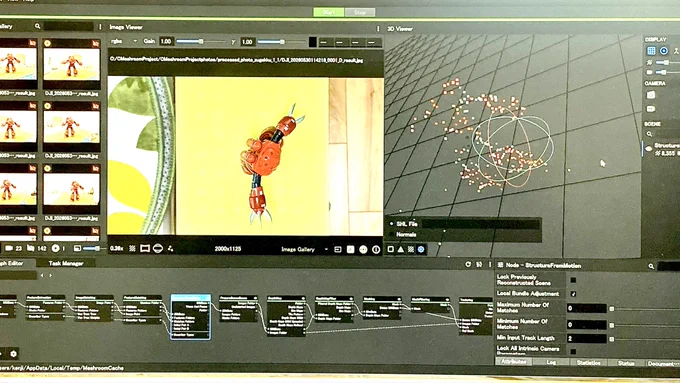The image size is (680, 383).
Task: Adjust the Gain slider
Action: tap(201, 42)
